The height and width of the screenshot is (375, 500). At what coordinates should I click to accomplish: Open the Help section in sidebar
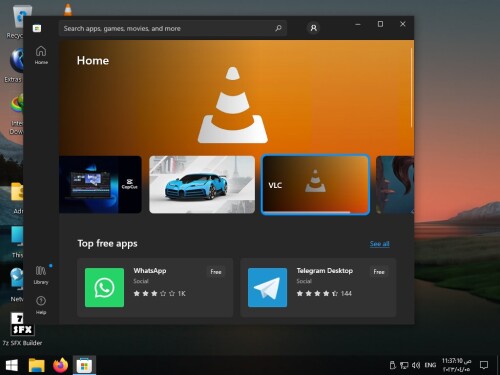(41, 305)
